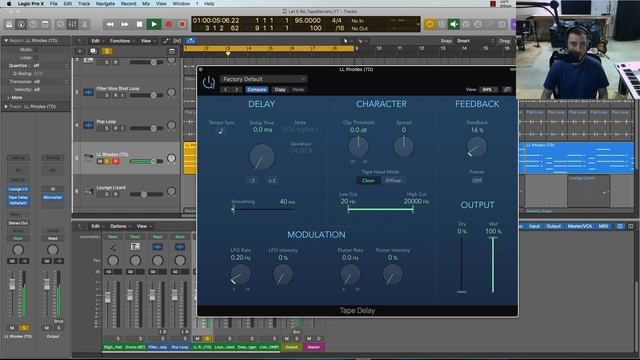This screenshot has height=360, width=640.
Task: Toggle automation curve button in tracks toolbar
Action: point(166,41)
